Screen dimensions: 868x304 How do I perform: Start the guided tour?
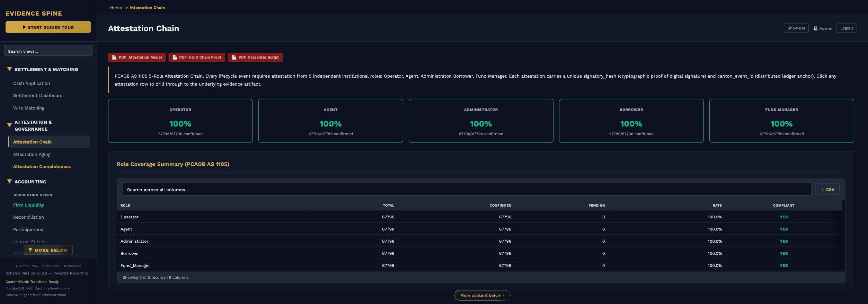(x=48, y=27)
